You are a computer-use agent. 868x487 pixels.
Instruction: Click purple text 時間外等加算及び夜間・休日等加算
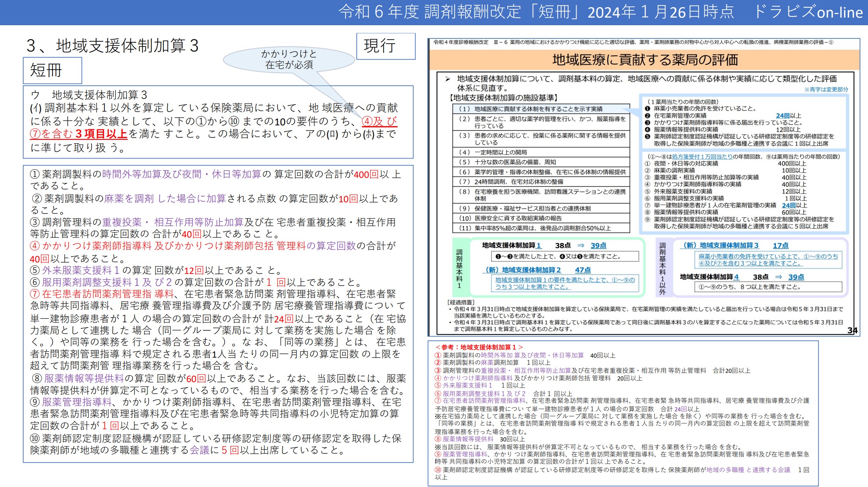pyautogui.click(x=181, y=174)
